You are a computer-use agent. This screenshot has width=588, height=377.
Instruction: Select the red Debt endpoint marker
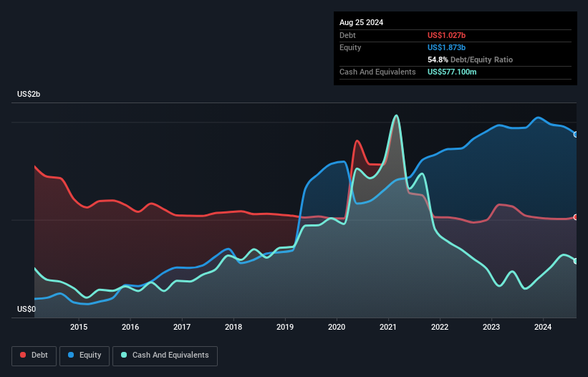click(x=576, y=217)
